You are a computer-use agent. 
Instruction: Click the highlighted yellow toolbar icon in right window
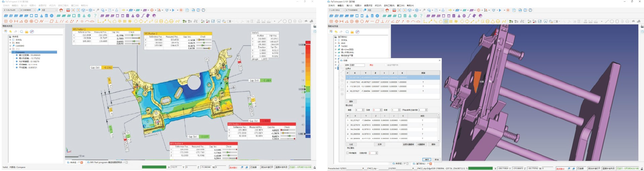coord(446,21)
